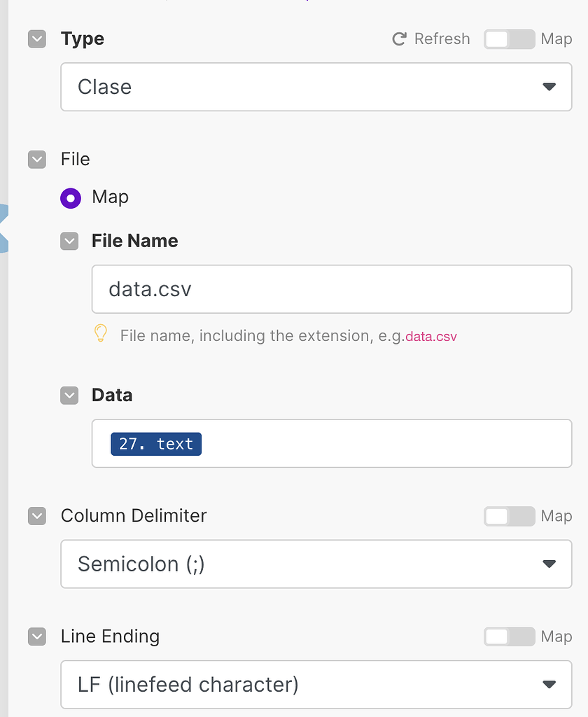The height and width of the screenshot is (717, 588).
Task: Select the Map radio button under File
Action: tap(71, 198)
